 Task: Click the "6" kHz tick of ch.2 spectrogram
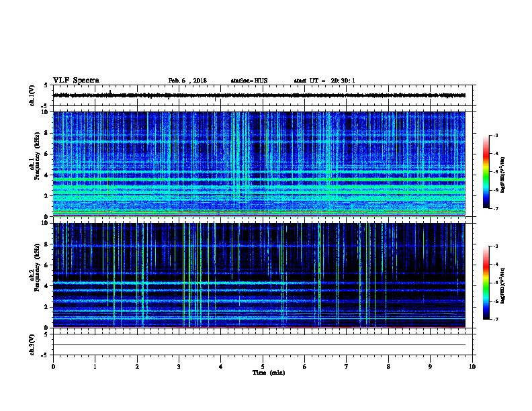point(46,265)
